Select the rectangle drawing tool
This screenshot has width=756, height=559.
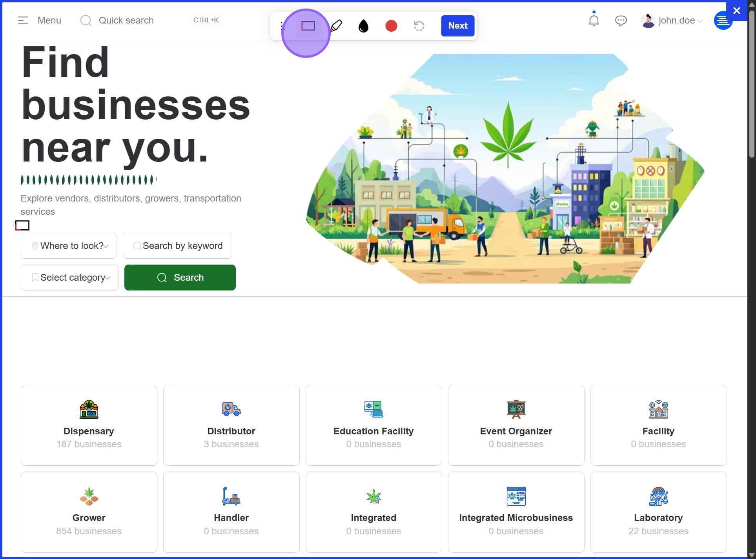pyautogui.click(x=308, y=26)
